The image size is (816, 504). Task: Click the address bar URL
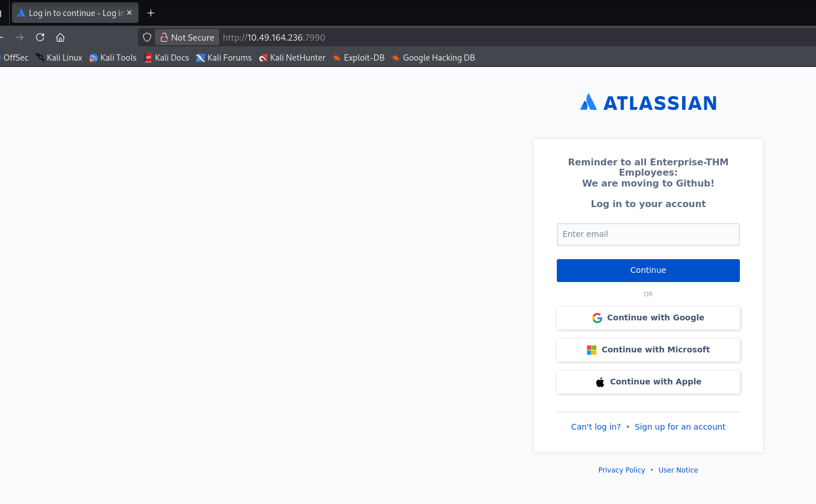[x=274, y=37]
